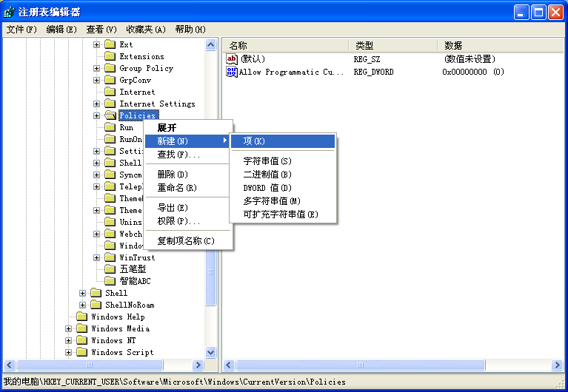Click the 五笔型 folder icon
Image resolution: width=568 pixels, height=392 pixels.
click(x=110, y=269)
